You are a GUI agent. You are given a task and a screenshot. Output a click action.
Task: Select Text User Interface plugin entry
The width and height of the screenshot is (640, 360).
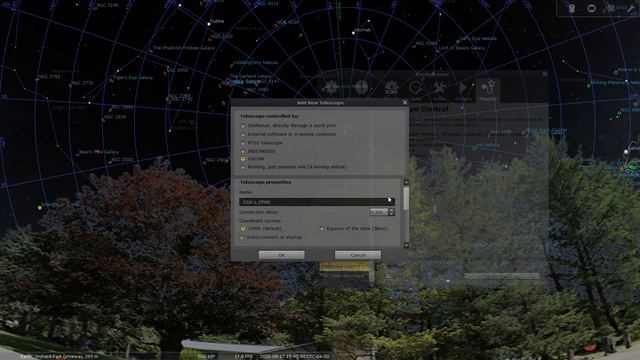[x=344, y=276]
